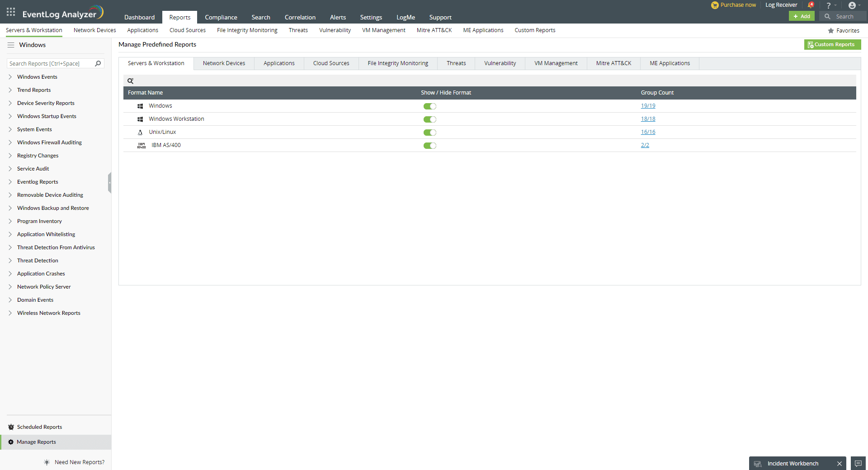Open the Correlation main tab
This screenshot has width=868, height=470.
coord(300,17)
